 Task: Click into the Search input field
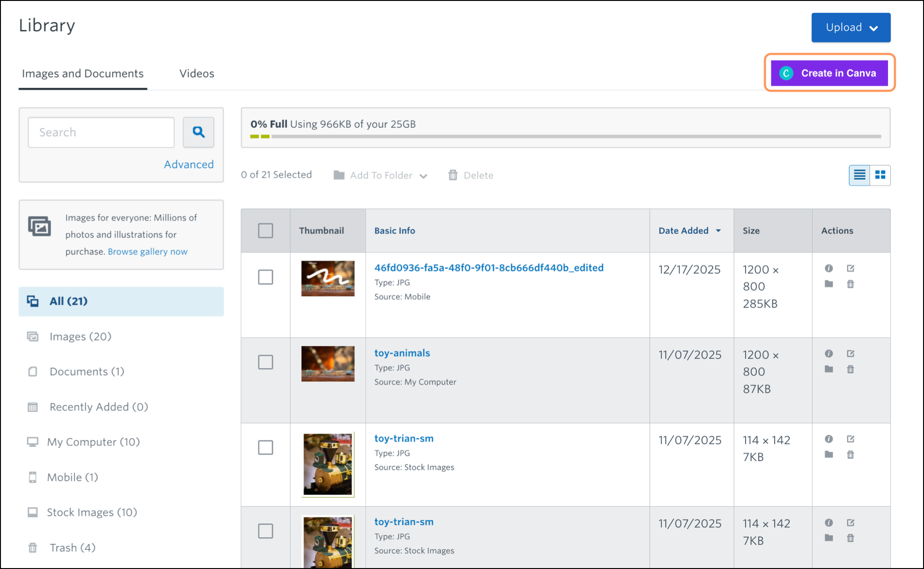101,132
